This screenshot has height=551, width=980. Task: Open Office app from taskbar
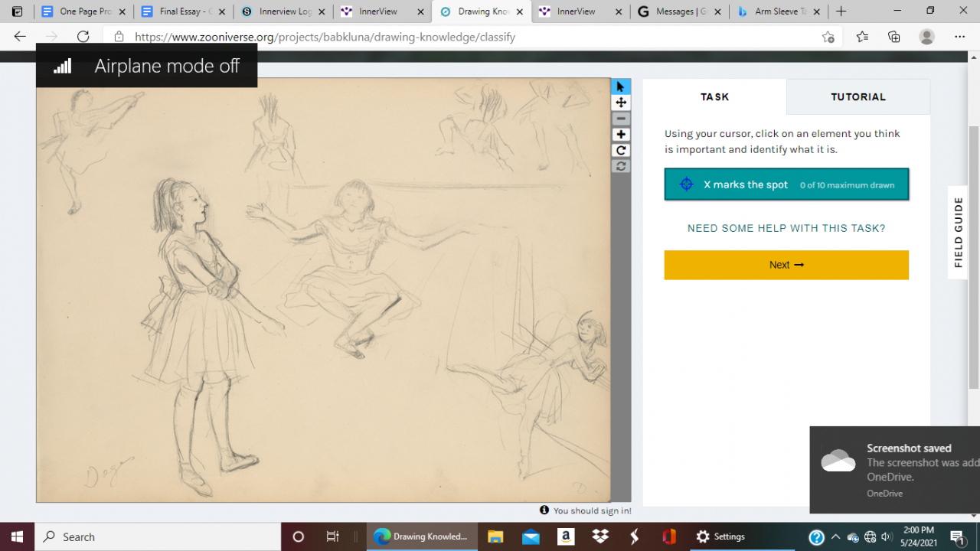pyautogui.click(x=669, y=536)
